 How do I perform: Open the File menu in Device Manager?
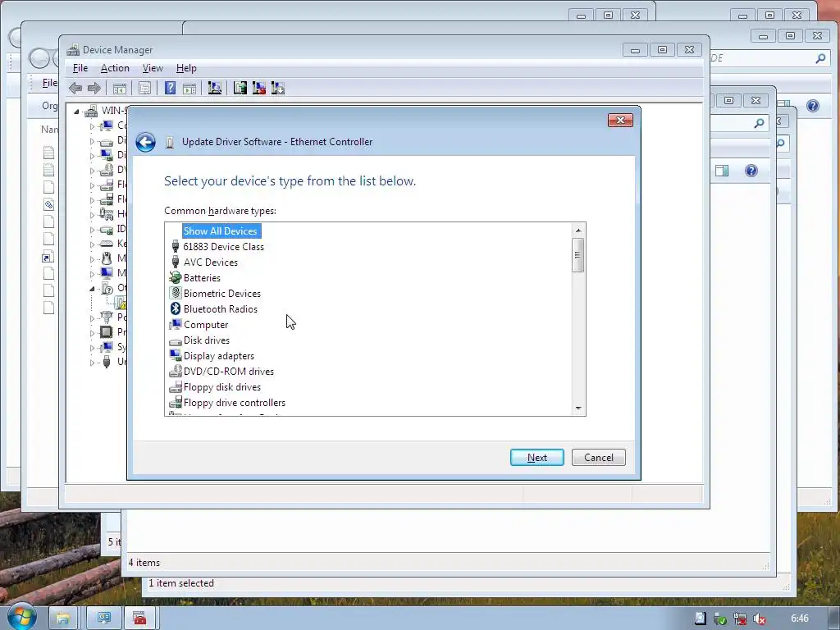[80, 68]
